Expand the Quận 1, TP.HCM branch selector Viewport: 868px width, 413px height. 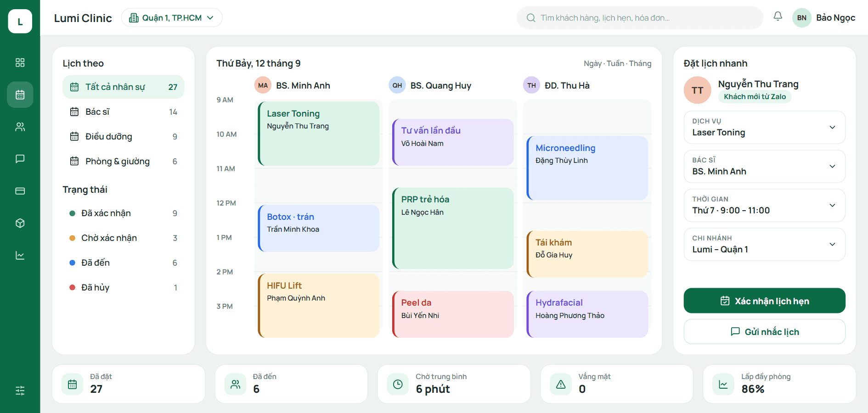pyautogui.click(x=172, y=17)
